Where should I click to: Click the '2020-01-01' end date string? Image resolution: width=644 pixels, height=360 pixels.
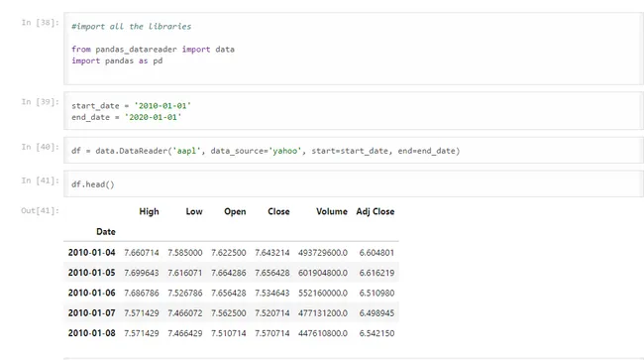[x=154, y=117]
